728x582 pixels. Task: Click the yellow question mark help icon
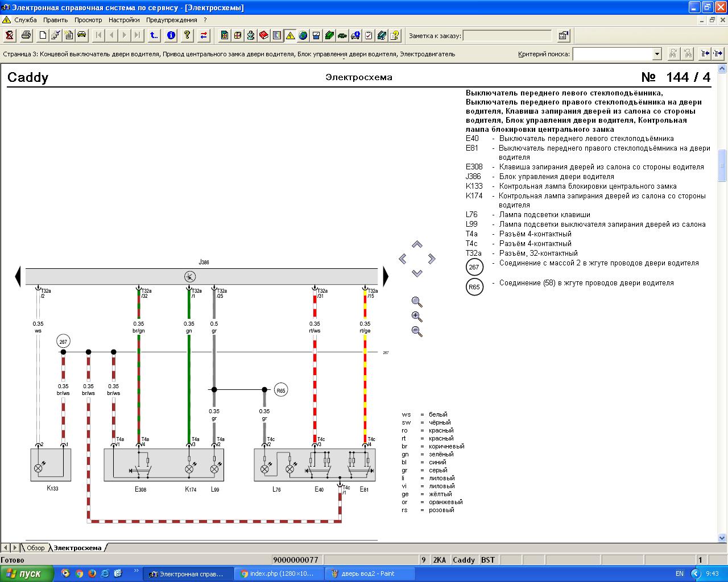pos(187,35)
